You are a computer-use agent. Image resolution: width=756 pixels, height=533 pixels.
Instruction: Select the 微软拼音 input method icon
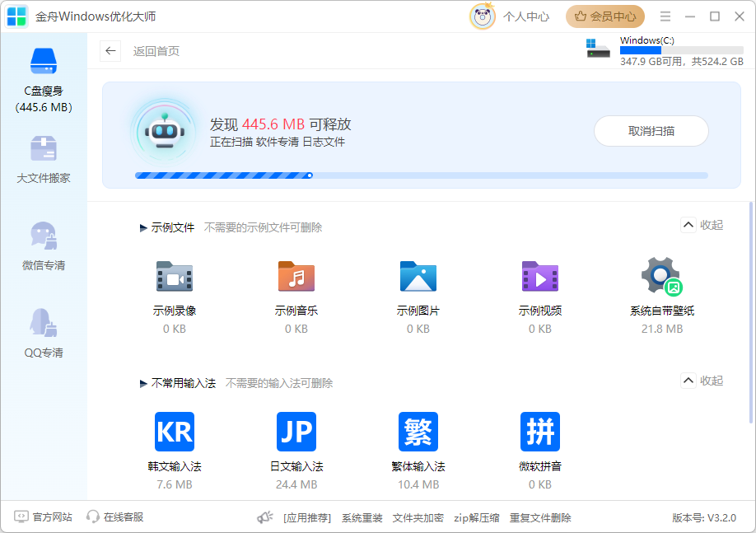539,432
